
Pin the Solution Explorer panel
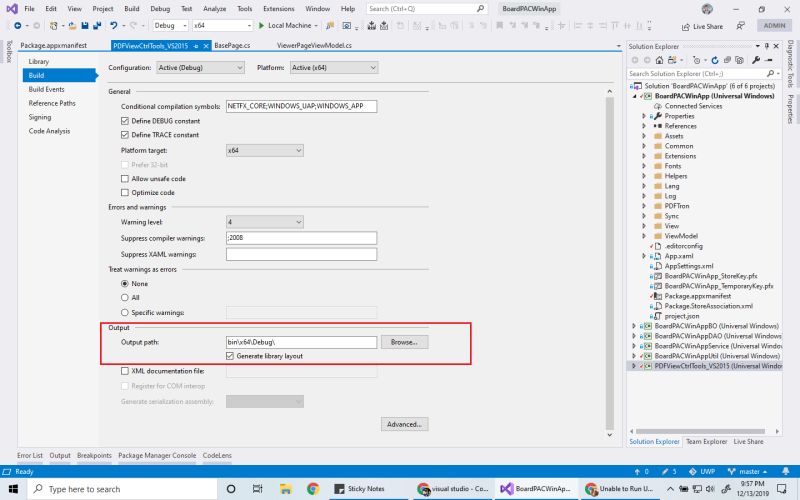coord(766,46)
